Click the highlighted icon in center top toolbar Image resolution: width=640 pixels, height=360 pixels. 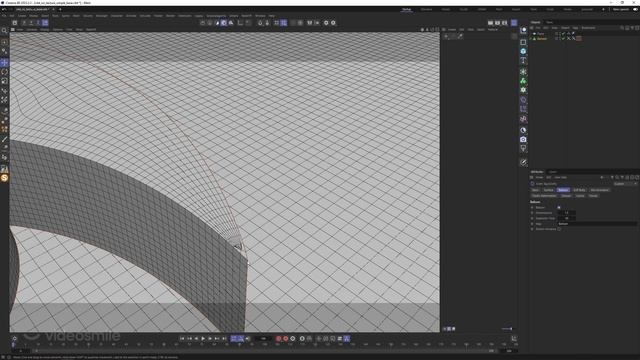tap(224, 23)
